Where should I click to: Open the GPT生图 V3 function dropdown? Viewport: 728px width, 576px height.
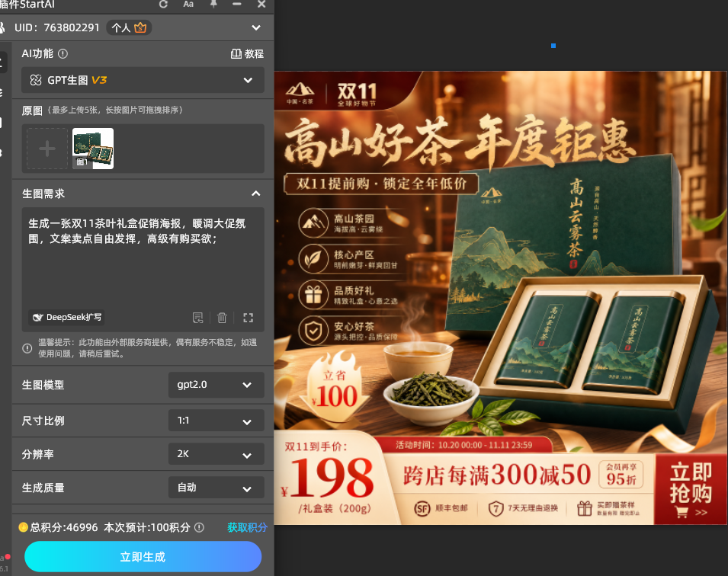click(x=143, y=80)
